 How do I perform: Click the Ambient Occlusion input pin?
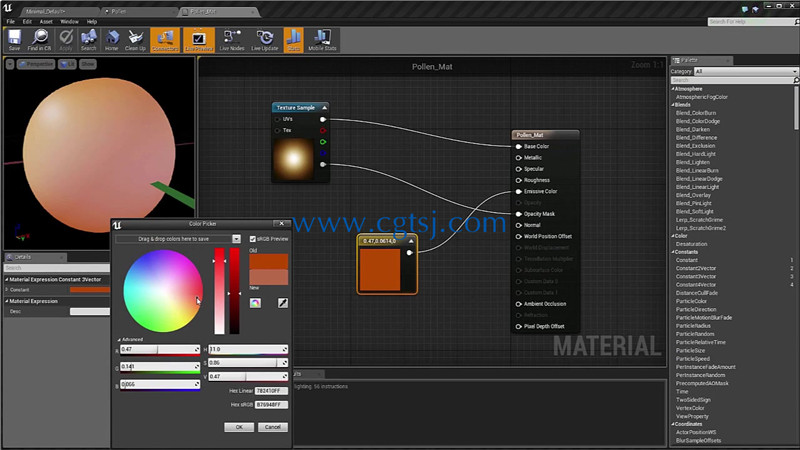click(518, 304)
